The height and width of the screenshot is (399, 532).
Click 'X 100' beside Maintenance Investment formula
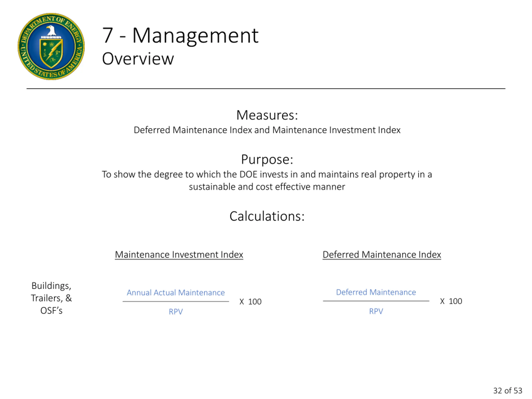(x=250, y=302)
